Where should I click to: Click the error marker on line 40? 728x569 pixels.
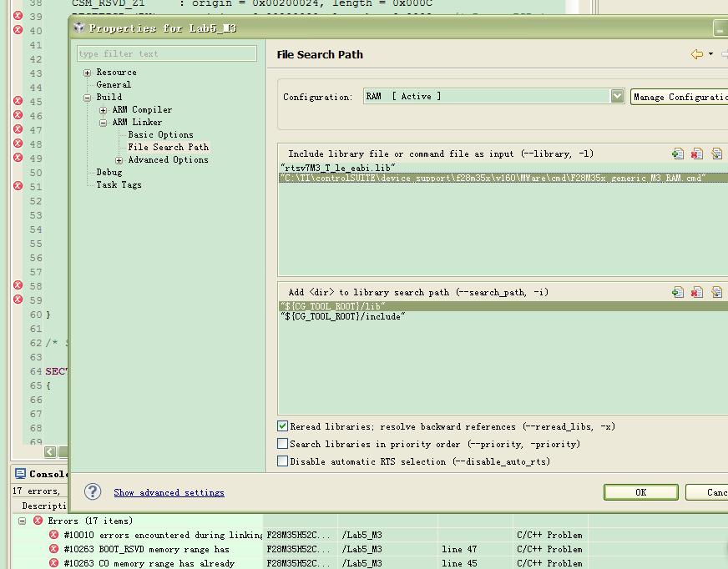[x=18, y=30]
